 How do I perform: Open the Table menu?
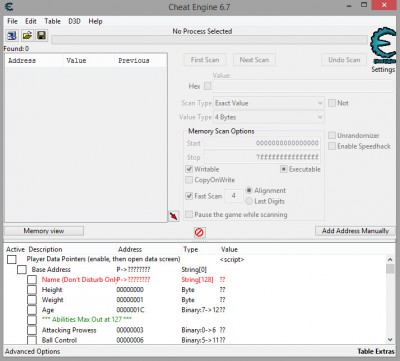52,21
